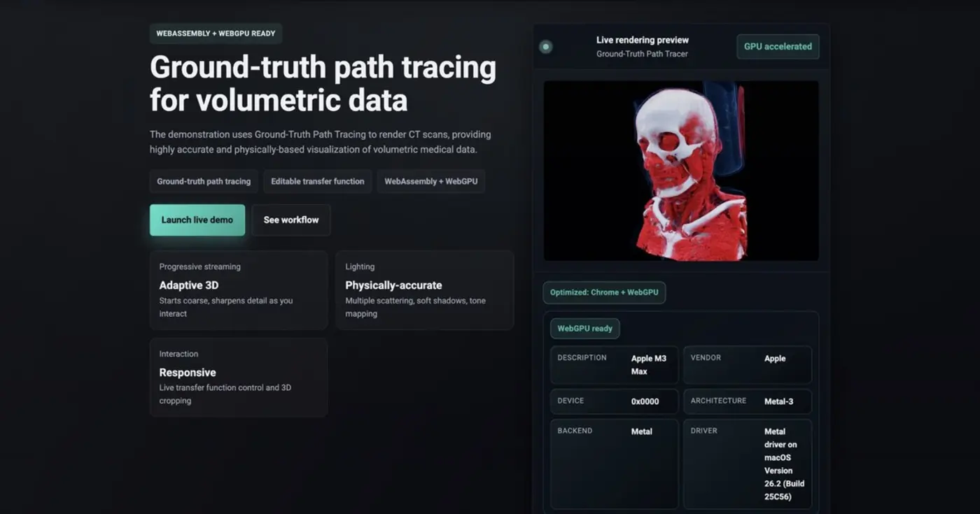Click the Vendor Apple info cell

coord(747,365)
